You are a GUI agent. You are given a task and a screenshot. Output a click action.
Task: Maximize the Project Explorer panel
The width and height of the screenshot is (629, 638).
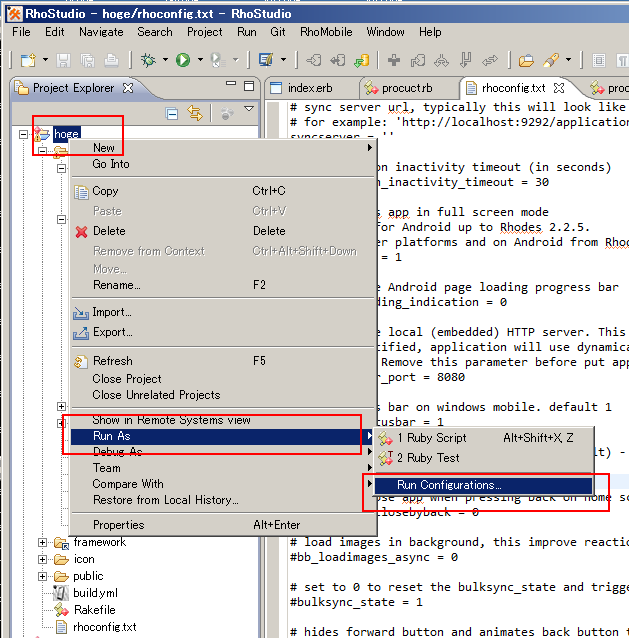(x=249, y=86)
